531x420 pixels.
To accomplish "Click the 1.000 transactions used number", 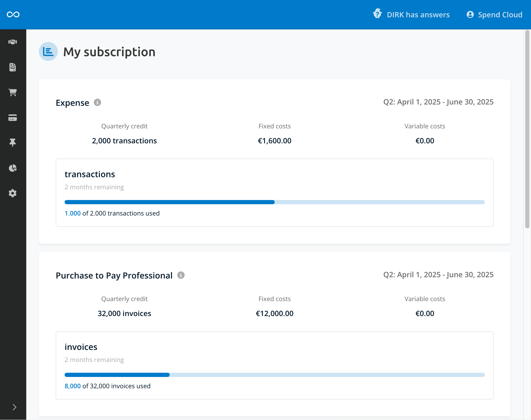I will click(x=72, y=213).
